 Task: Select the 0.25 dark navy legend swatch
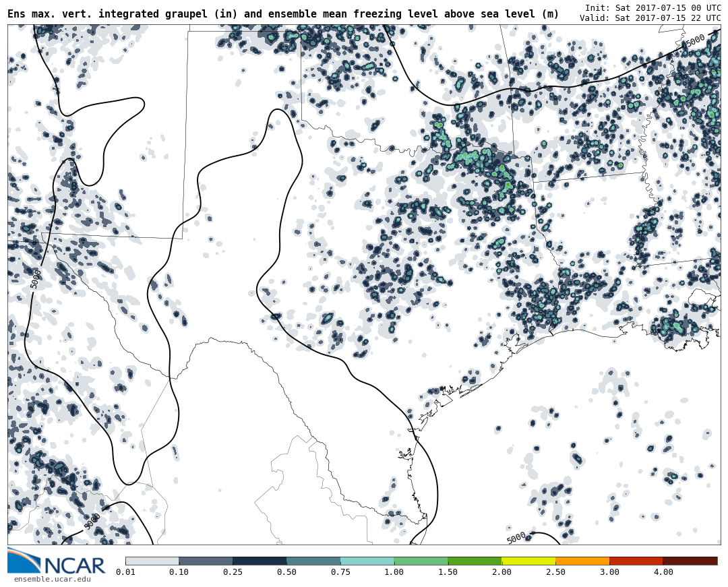click(x=260, y=561)
